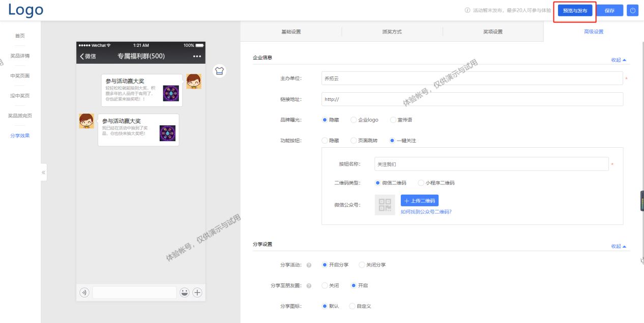644x323 pixels.
Task: Click the emoji icon in the chat input bar
Action: point(185,292)
